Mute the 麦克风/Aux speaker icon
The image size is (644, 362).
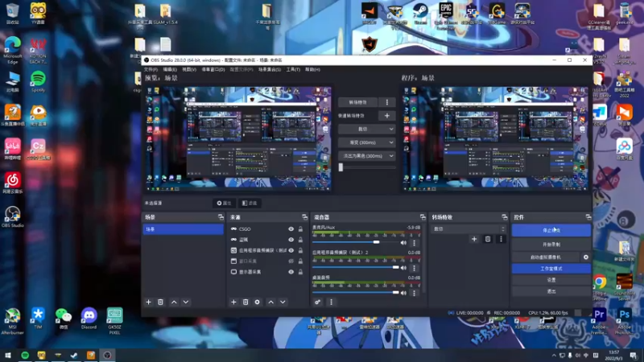(404, 243)
